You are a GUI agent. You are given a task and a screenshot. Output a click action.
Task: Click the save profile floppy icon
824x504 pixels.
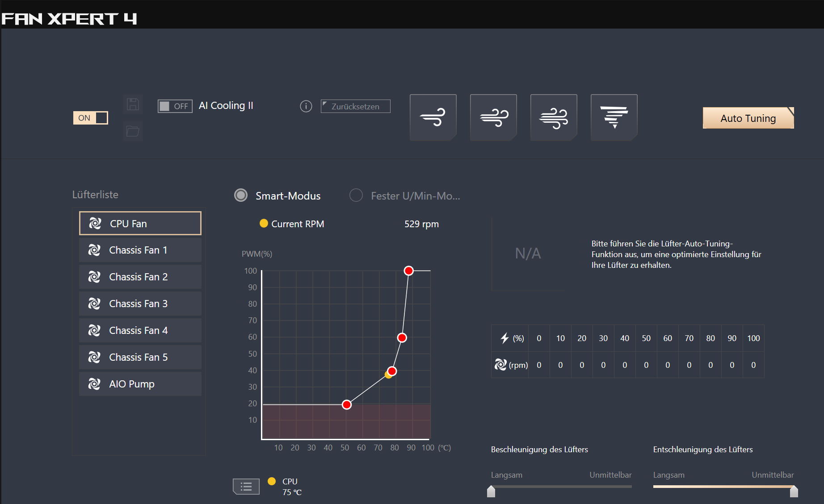pyautogui.click(x=133, y=104)
